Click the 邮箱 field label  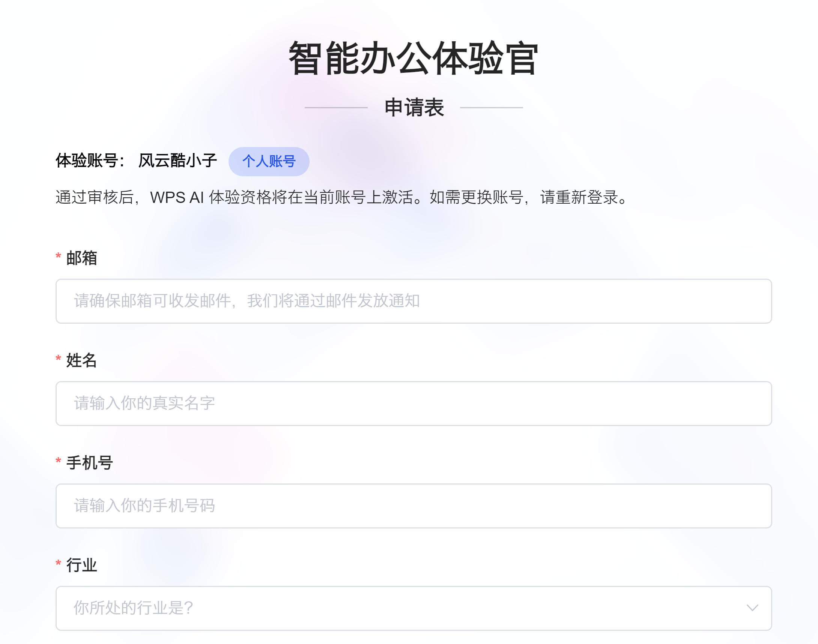tap(81, 258)
